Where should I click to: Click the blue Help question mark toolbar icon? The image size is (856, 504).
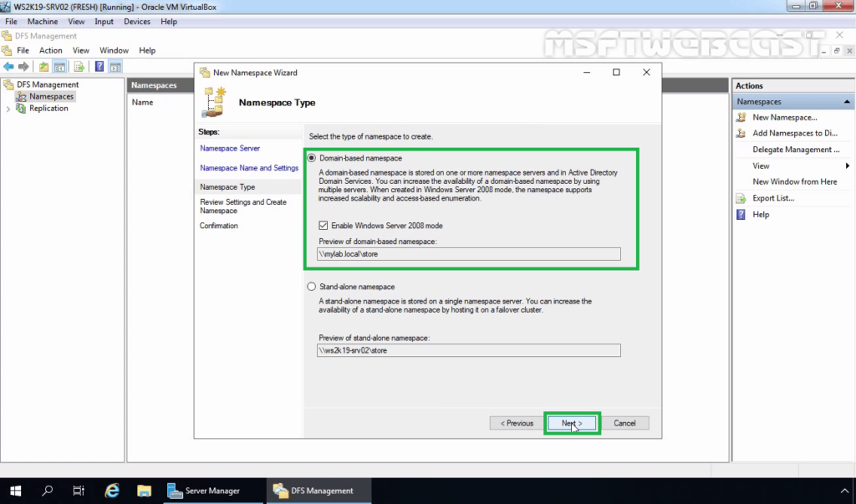click(x=99, y=67)
